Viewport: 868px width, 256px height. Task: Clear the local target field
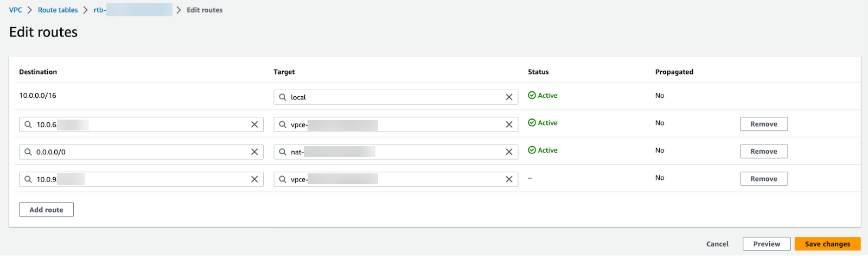(x=509, y=97)
